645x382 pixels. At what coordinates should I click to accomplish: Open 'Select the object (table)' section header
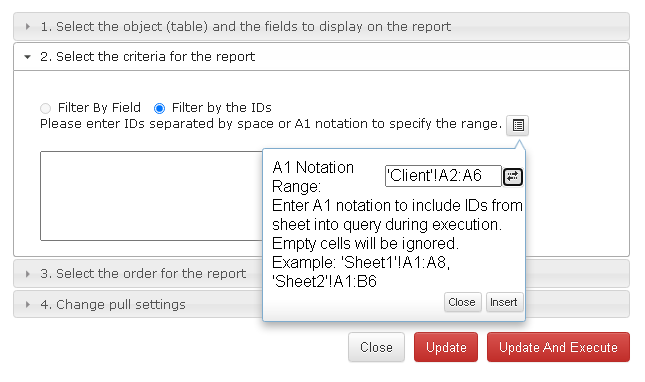pyautogui.click(x=321, y=27)
